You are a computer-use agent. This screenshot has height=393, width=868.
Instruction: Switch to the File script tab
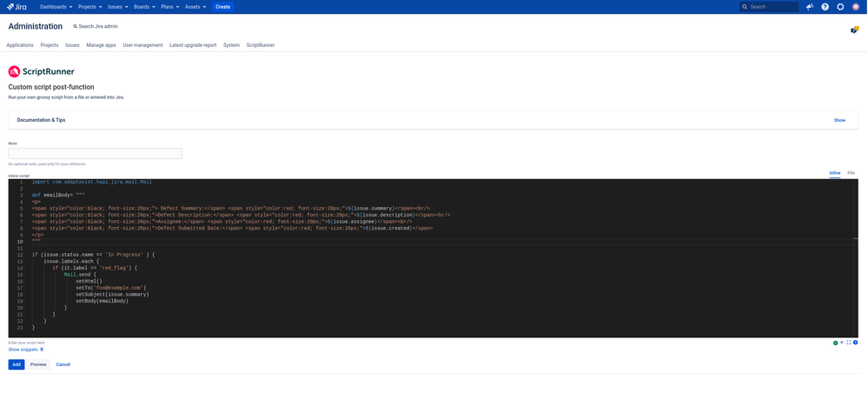point(851,174)
